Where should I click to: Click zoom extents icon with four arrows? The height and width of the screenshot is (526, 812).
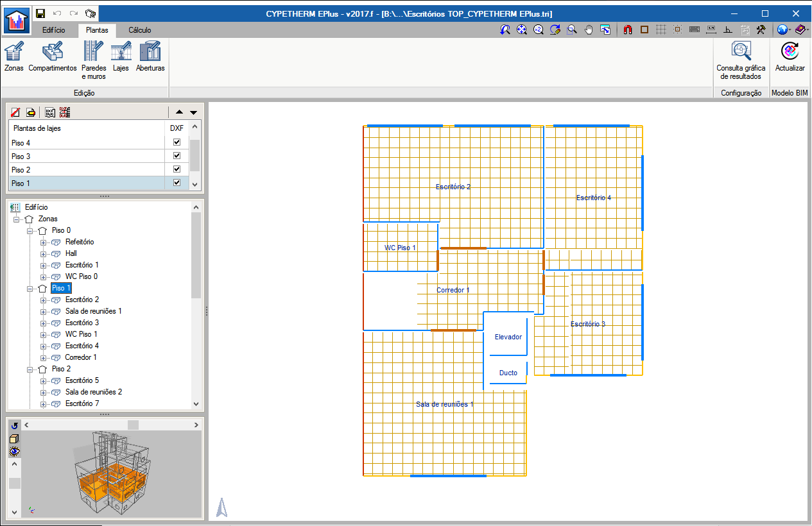[x=522, y=30]
